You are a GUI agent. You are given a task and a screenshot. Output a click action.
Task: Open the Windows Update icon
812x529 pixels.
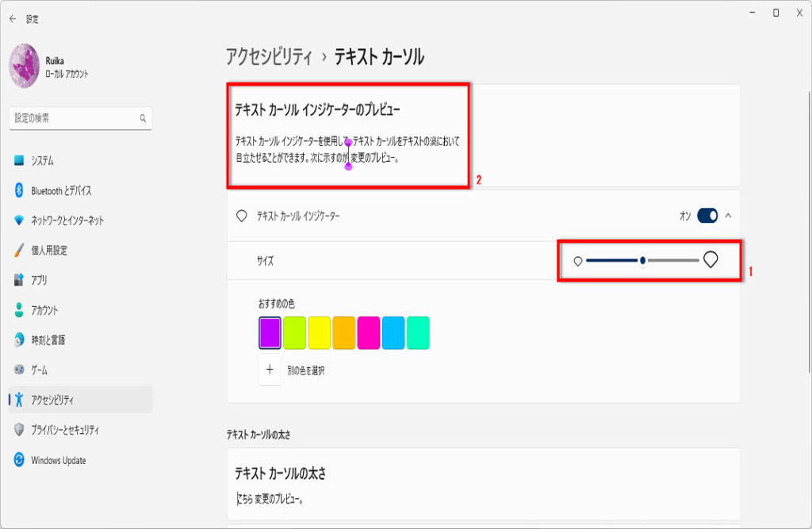pos(19,460)
